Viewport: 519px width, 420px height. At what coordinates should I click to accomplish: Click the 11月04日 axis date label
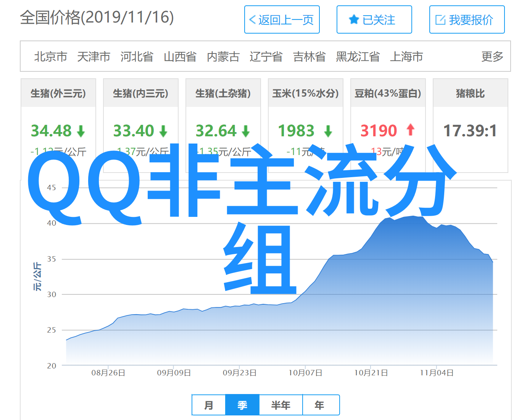click(437, 373)
